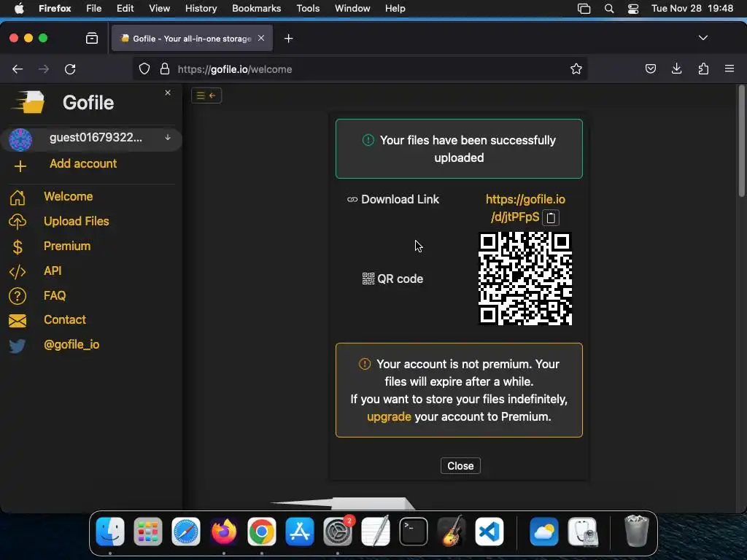Open Visual Studio Code from the dock
This screenshot has height=560, width=747.
[489, 532]
